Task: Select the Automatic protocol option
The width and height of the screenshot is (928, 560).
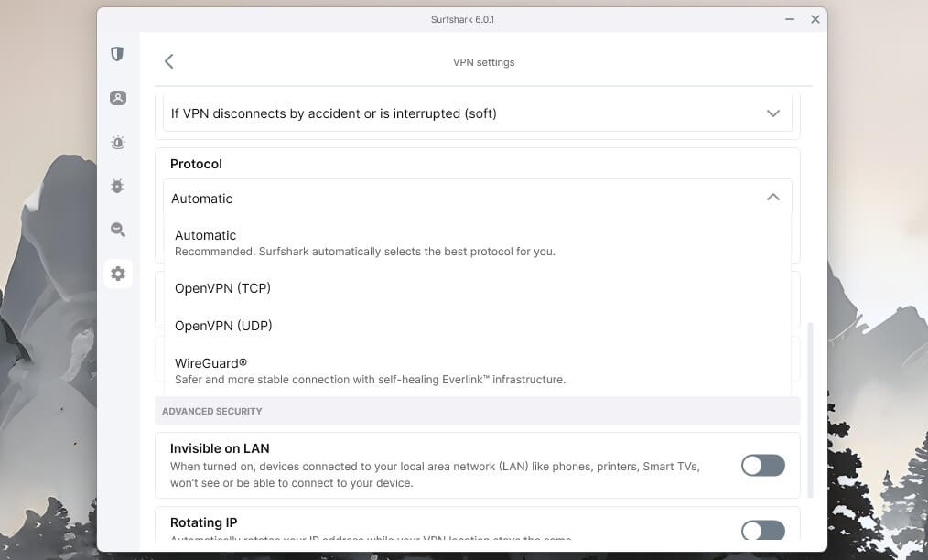Action: point(477,242)
